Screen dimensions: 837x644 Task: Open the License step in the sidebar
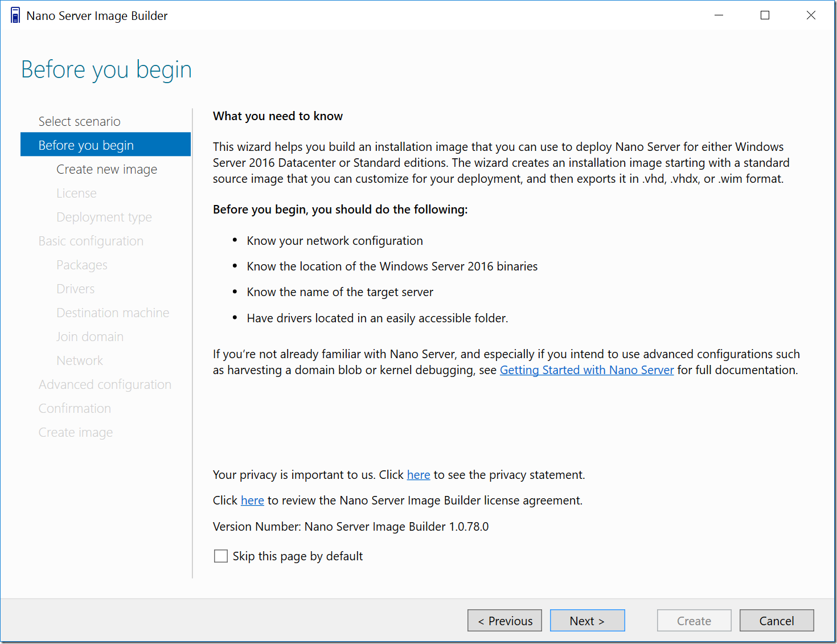pos(76,193)
